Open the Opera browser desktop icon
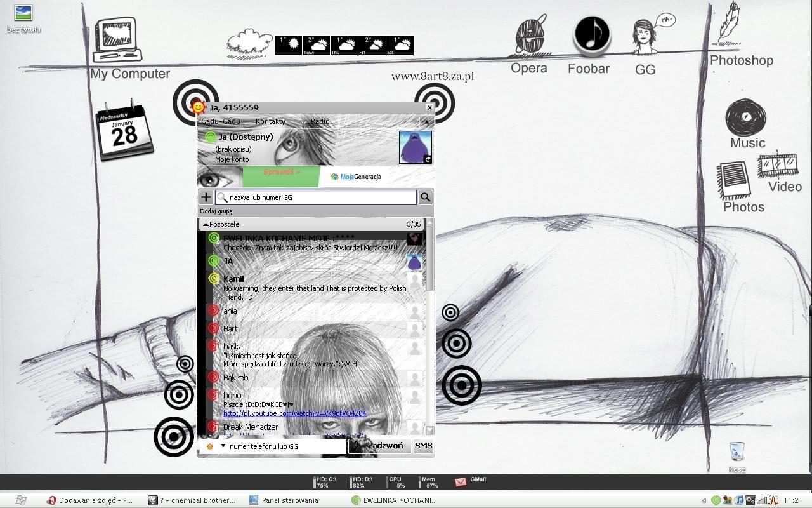This screenshot has height=508, width=812. [x=530, y=36]
